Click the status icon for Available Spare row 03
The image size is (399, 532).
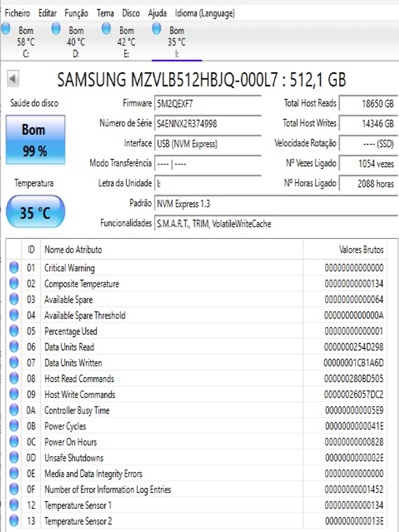point(14,299)
